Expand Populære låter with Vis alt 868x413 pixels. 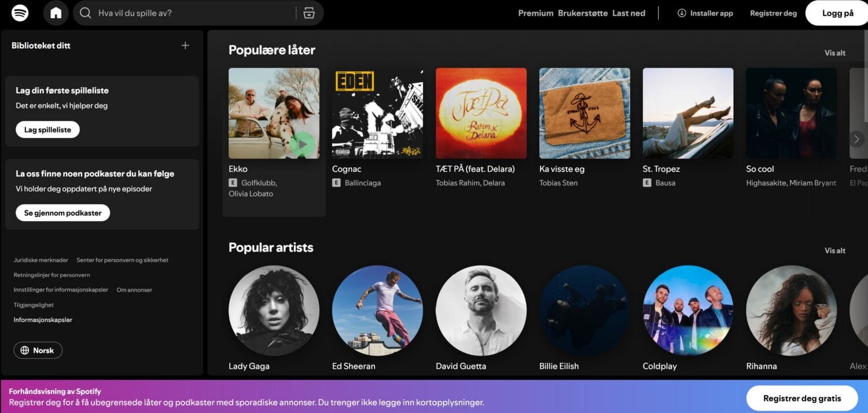[x=834, y=53]
